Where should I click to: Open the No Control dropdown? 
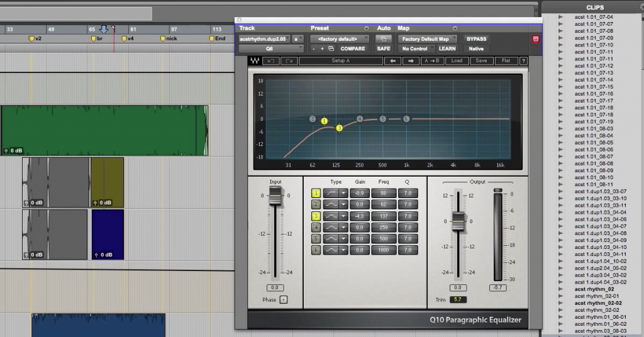pos(416,49)
